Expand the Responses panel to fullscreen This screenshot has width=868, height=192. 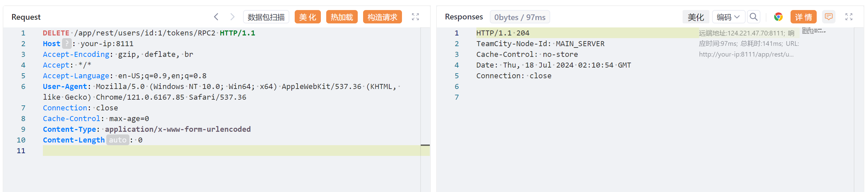click(x=849, y=17)
